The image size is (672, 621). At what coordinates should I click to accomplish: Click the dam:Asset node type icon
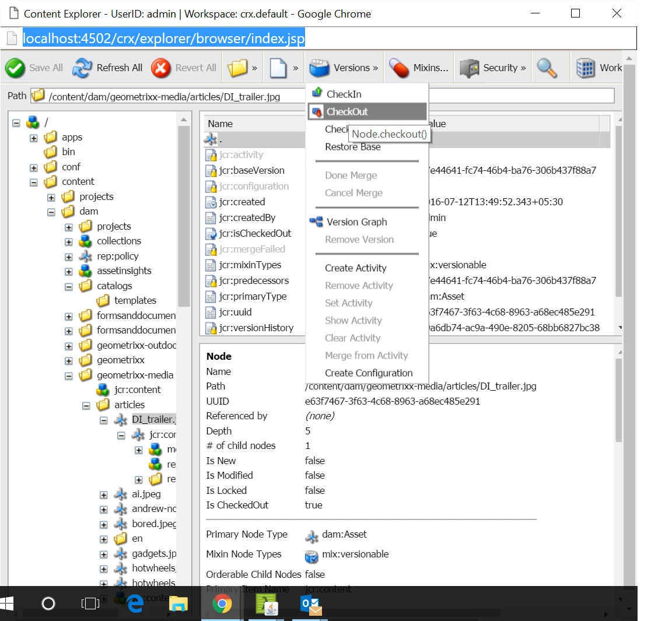pyautogui.click(x=311, y=536)
